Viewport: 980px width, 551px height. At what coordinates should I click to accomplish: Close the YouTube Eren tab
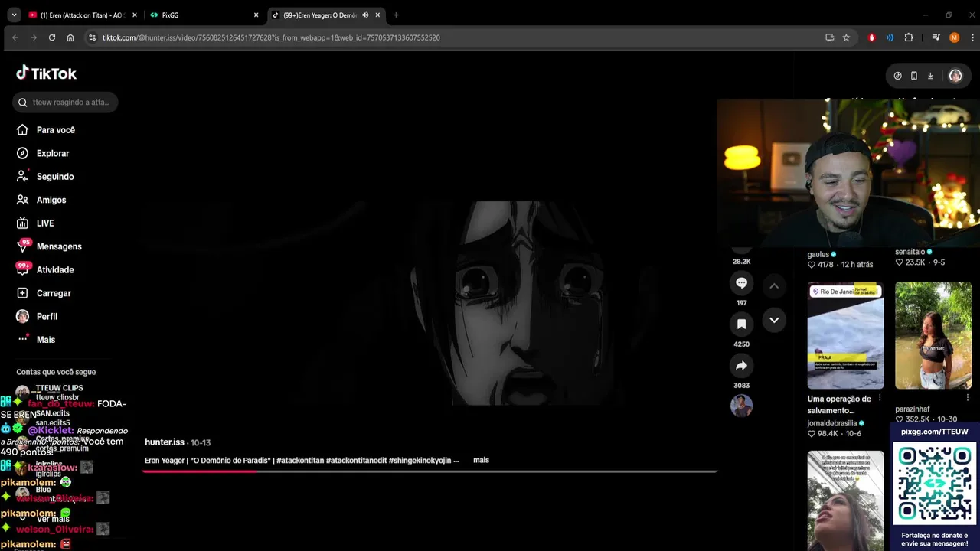point(134,15)
